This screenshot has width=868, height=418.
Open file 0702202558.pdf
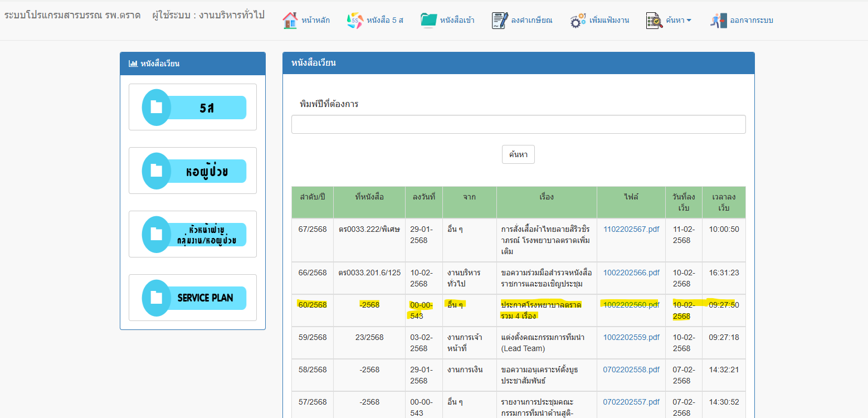pyautogui.click(x=631, y=370)
